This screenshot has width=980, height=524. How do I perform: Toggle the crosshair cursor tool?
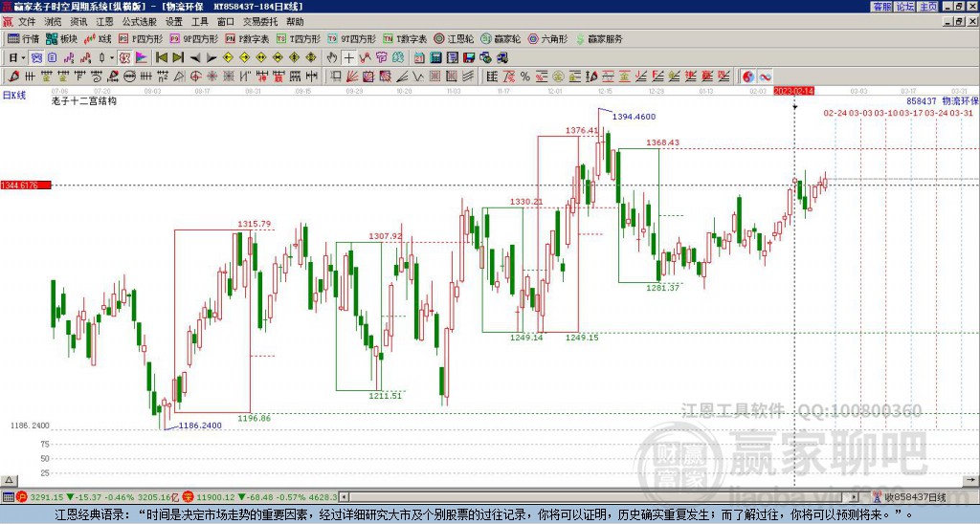click(348, 57)
